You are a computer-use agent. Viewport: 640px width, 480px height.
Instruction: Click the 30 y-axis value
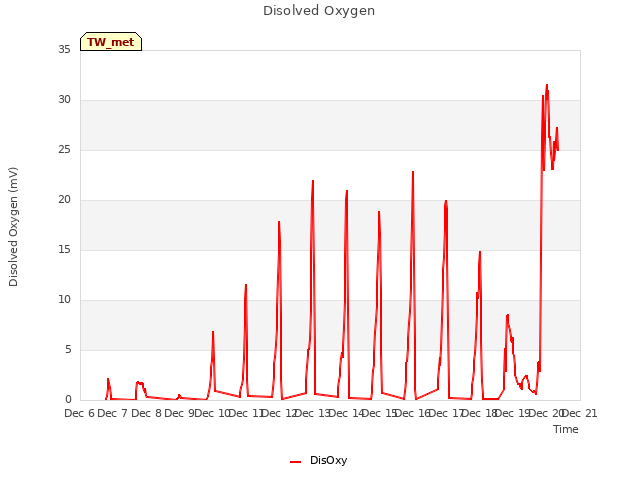point(64,100)
